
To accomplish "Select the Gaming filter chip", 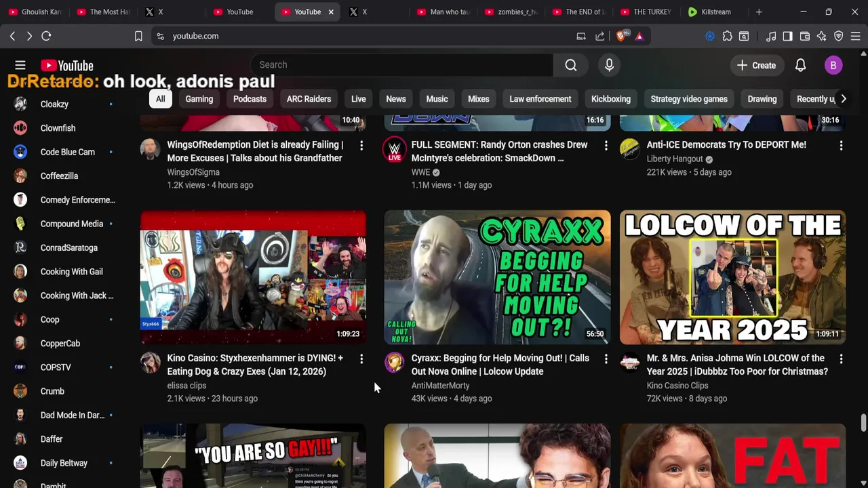I will click(199, 99).
